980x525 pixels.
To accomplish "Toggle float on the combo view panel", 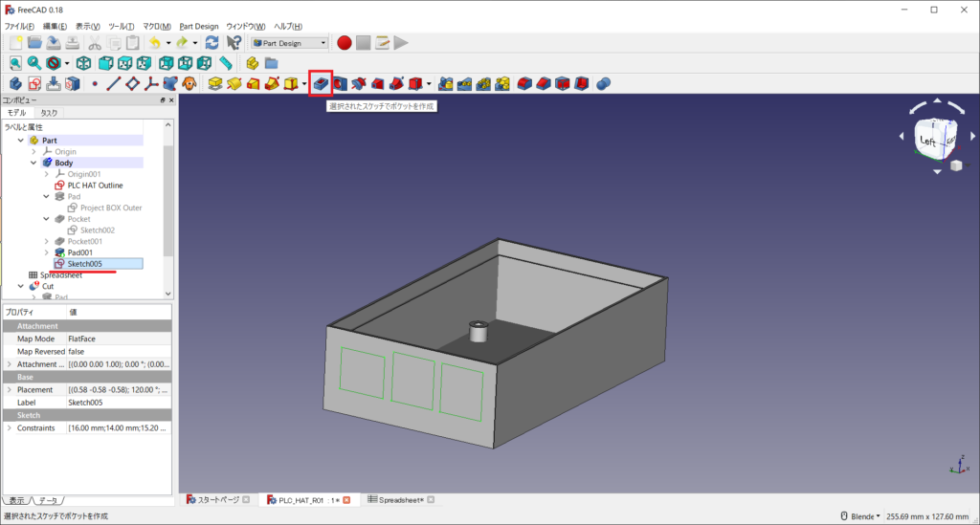I will pos(163,99).
